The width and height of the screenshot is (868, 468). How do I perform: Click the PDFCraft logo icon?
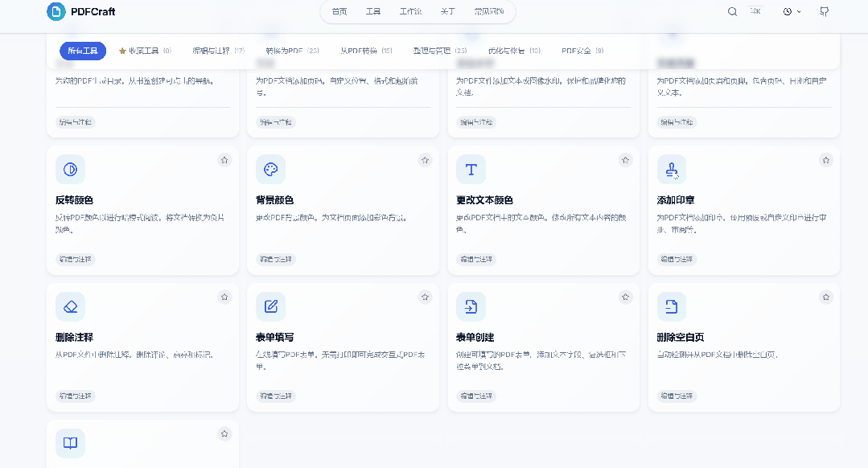56,11
